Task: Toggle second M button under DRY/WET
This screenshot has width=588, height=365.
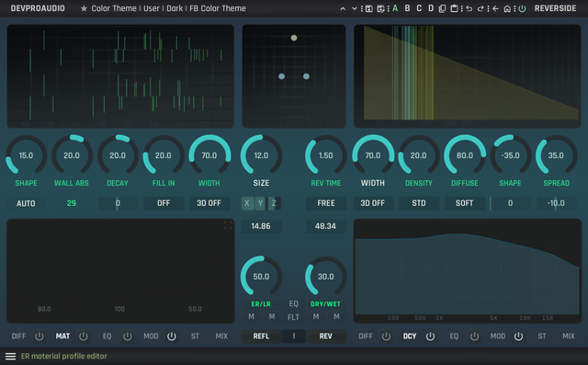Action: pos(337,316)
